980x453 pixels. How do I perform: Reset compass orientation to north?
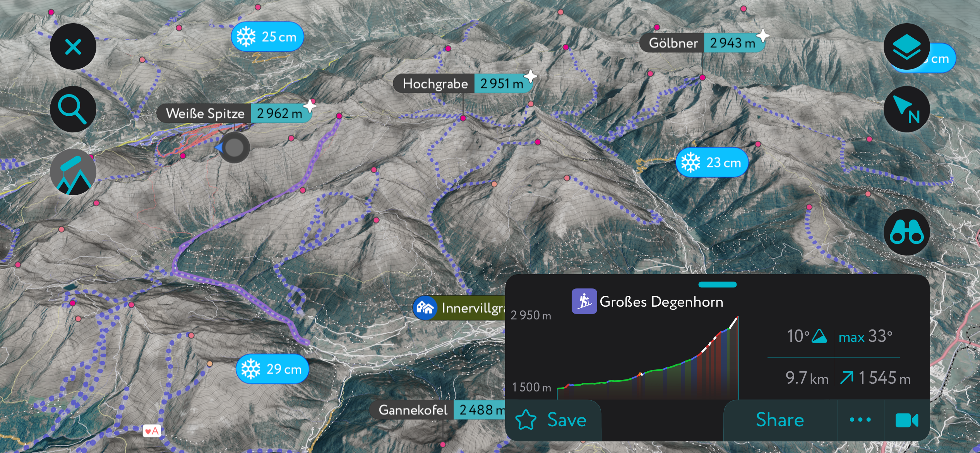906,110
